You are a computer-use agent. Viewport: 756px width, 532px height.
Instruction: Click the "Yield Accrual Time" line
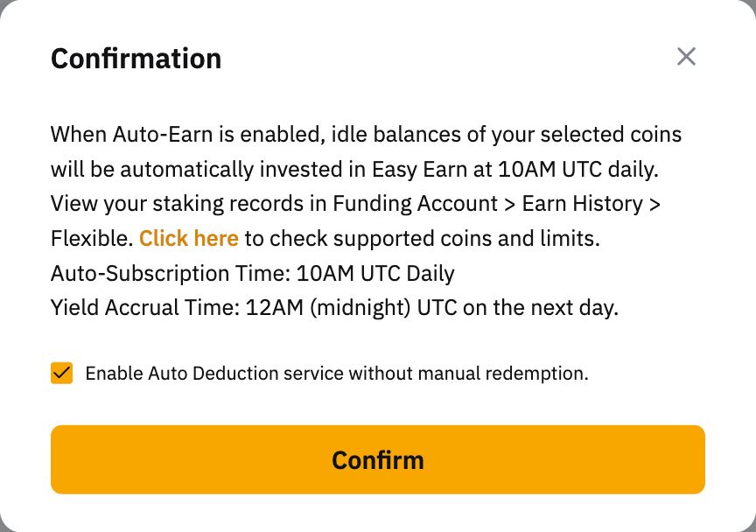[131, 308]
